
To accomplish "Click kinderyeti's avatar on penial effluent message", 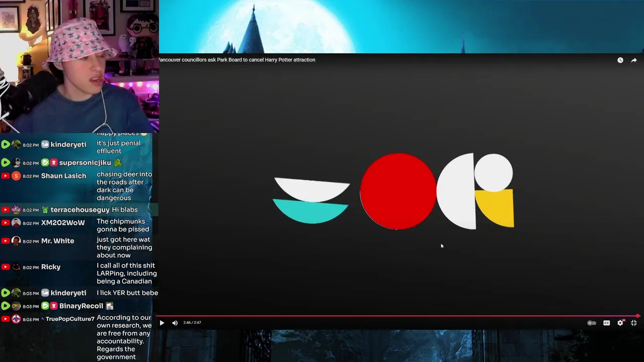I will point(16,145).
